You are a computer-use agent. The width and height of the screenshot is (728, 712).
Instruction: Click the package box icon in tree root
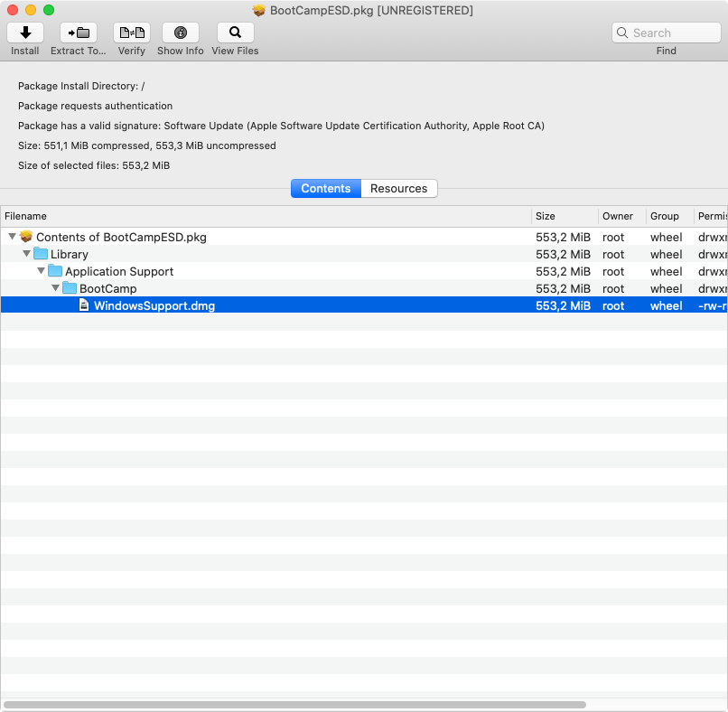(x=26, y=237)
